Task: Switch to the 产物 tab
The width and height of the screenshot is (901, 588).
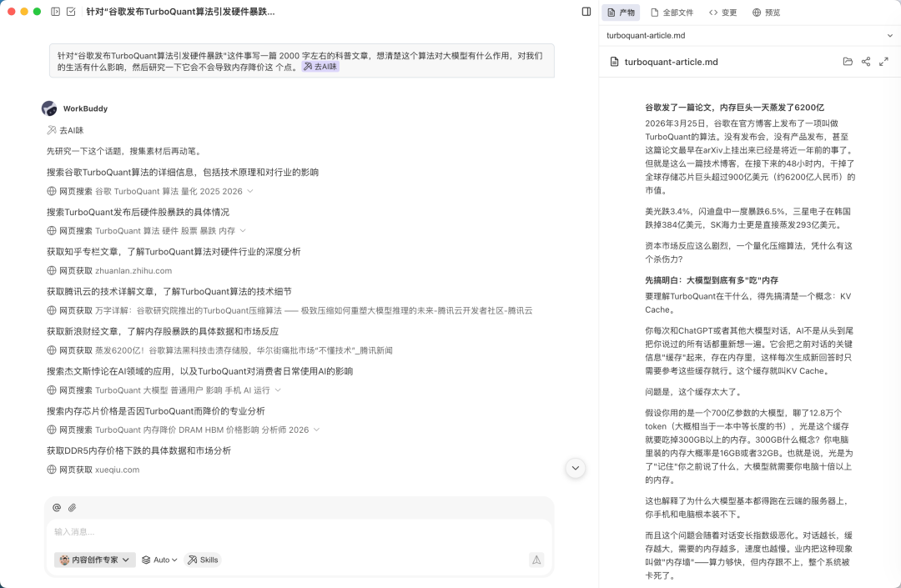Action: [621, 12]
